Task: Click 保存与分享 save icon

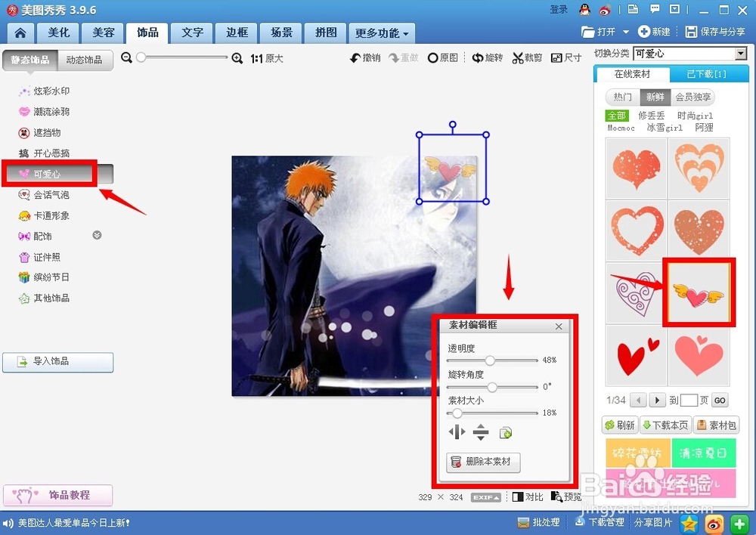Action: (x=691, y=32)
